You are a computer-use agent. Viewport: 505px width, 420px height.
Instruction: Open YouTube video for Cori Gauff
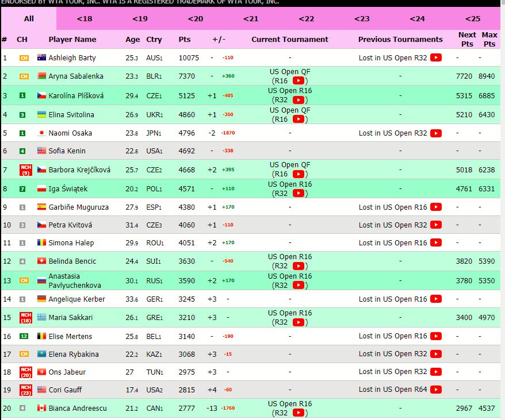(x=436, y=390)
